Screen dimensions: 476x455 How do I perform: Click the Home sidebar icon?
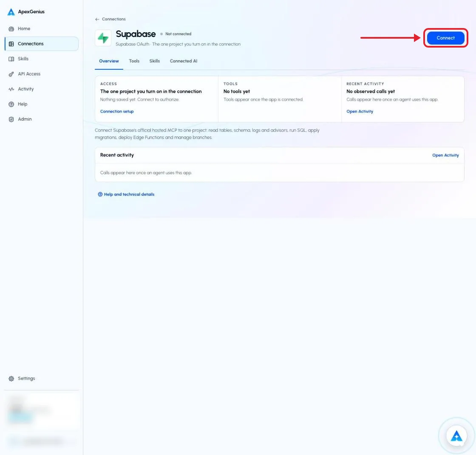coord(11,29)
